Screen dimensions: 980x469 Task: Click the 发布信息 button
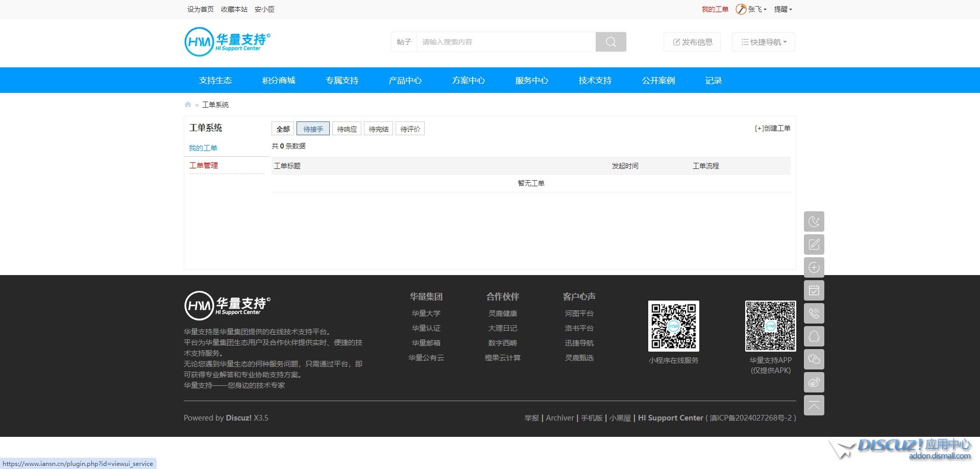tap(692, 42)
